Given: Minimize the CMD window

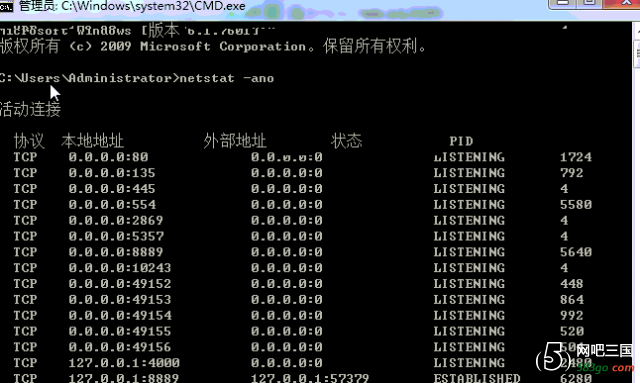Looking at the screenshot, I should 563,3.
